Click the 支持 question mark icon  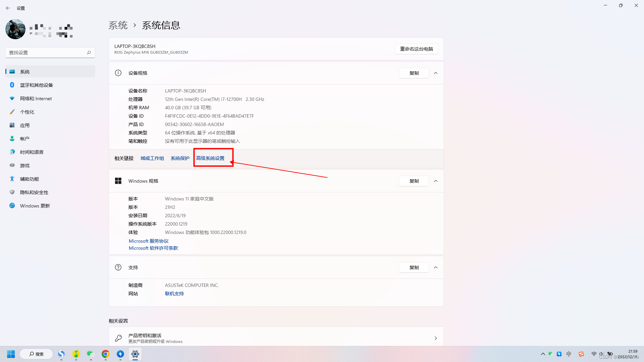coord(118,267)
